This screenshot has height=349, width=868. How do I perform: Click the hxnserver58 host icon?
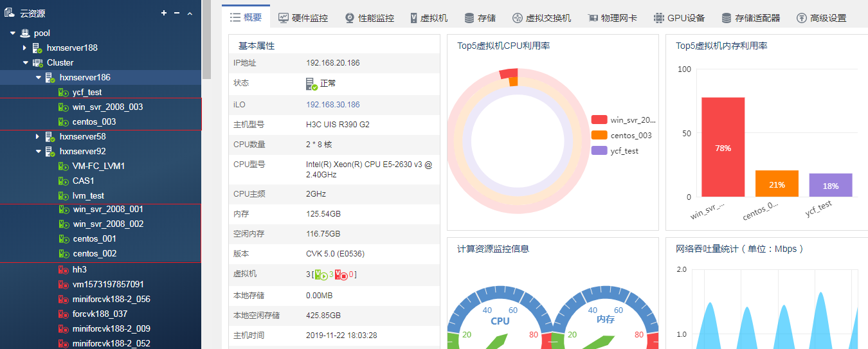[50, 137]
